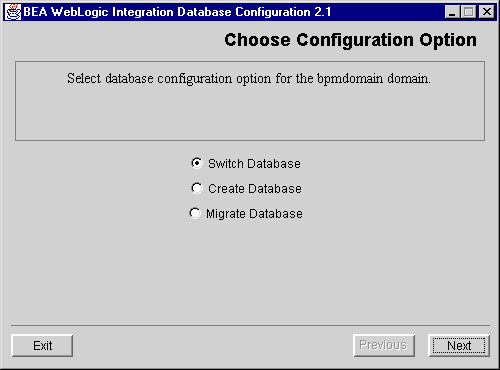This screenshot has width=500, height=370.
Task: Click the window title bar text
Action: click(177, 12)
